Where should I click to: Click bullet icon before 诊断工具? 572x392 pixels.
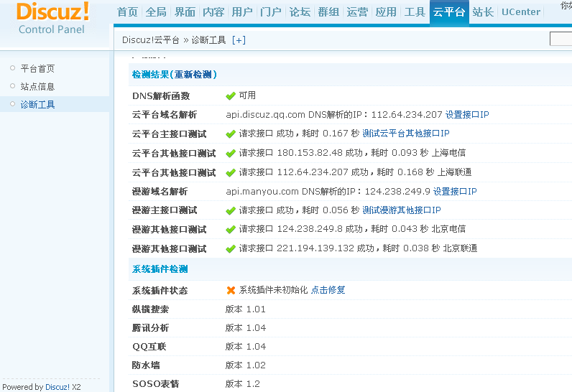point(12,104)
